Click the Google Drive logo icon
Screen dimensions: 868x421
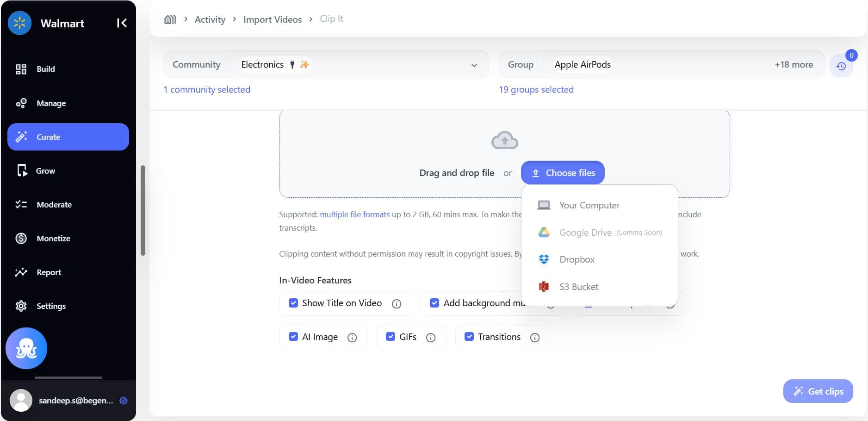tap(544, 232)
